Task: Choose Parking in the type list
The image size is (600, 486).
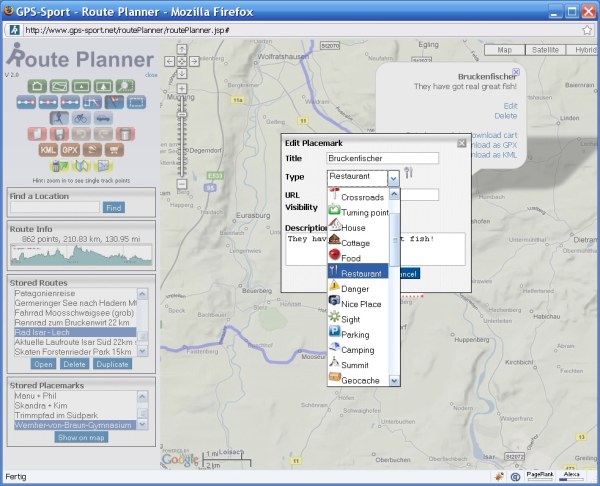Action: pos(358,334)
